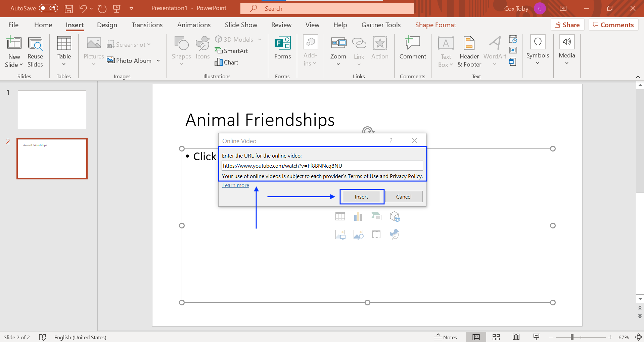Open Reuse Slides pane
This screenshot has width=644, height=342.
[x=35, y=52]
